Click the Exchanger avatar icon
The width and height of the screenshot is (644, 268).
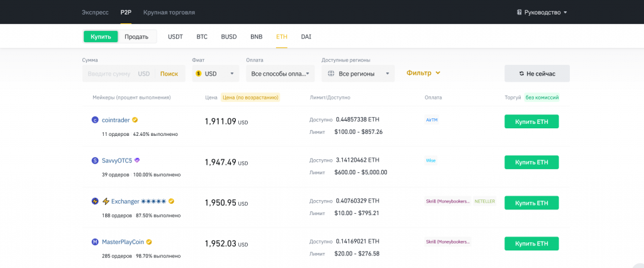click(x=95, y=201)
